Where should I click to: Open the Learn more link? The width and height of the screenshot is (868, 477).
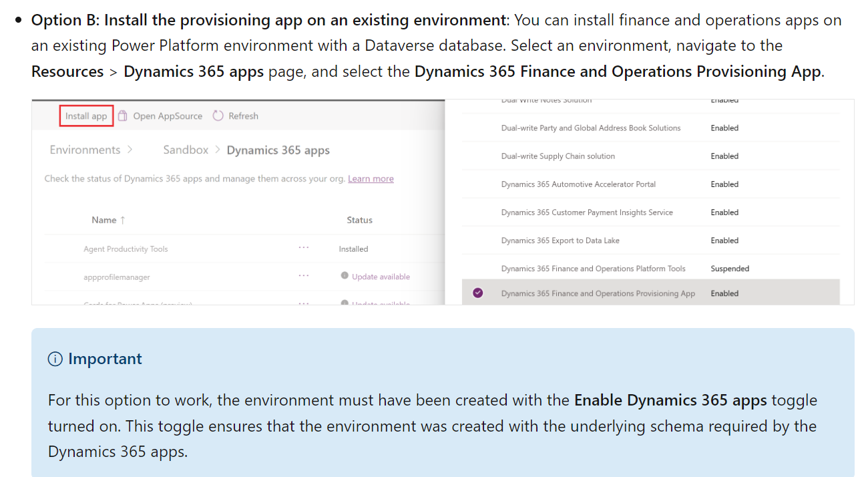coord(371,178)
